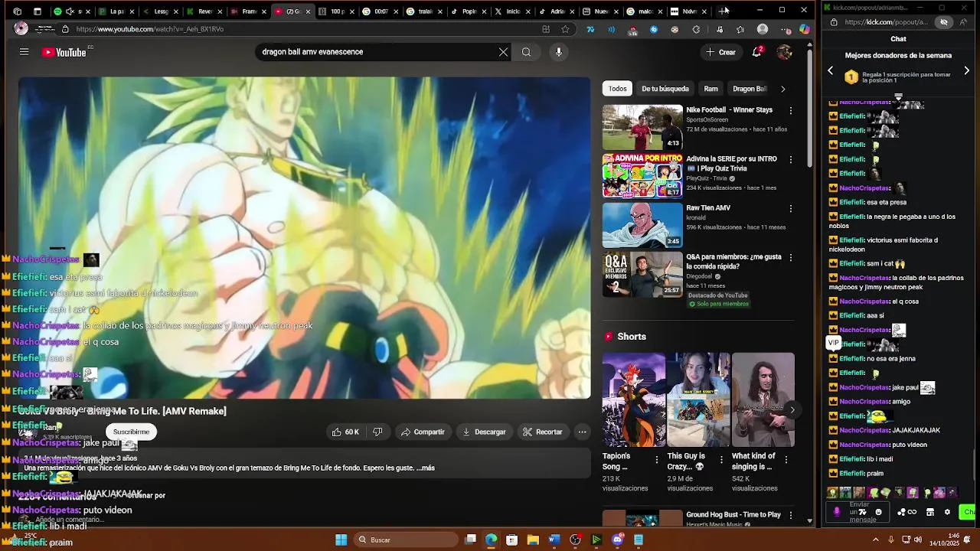Open Adivina la SERIE por su INTRO video
Viewport: 980px width, 551px height.
[x=642, y=176]
